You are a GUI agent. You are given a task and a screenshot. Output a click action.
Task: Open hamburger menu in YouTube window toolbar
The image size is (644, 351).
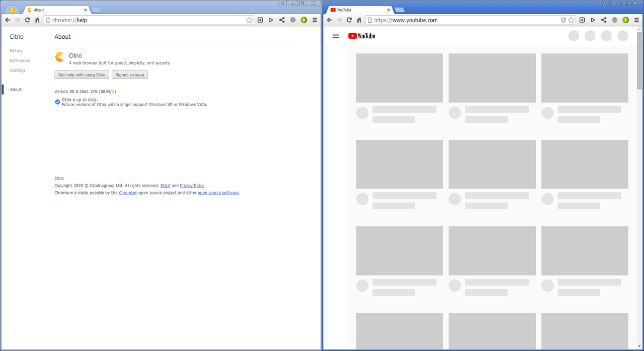coord(637,20)
